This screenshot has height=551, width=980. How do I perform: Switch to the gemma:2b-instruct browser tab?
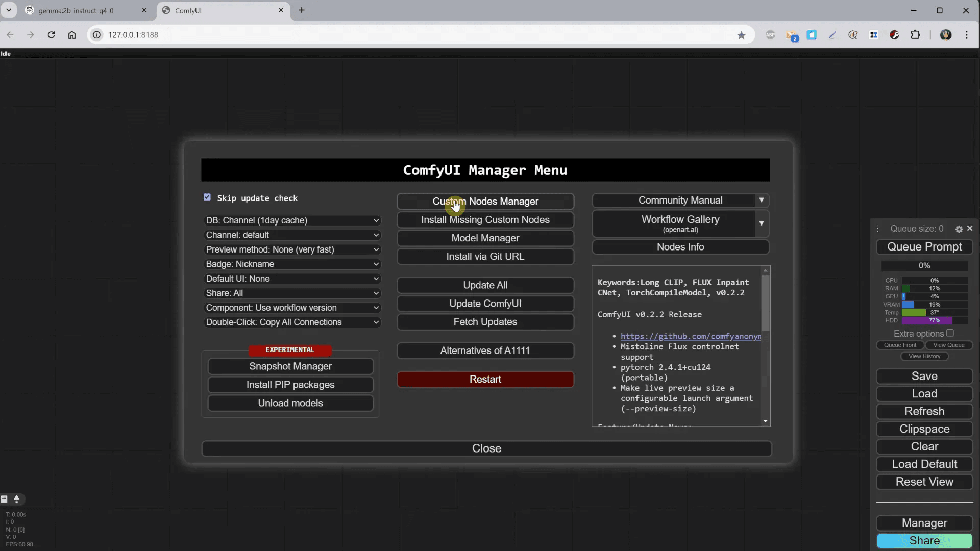[77, 10]
